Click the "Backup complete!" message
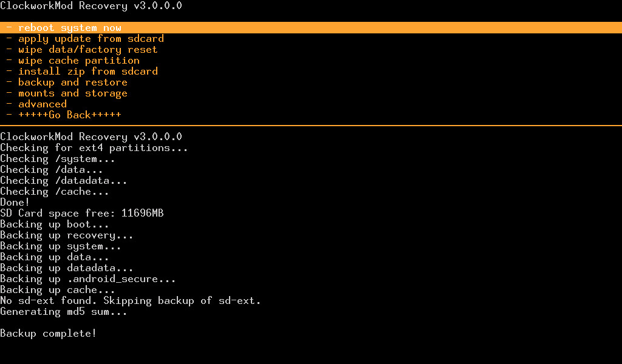The image size is (622, 364). coord(49,334)
